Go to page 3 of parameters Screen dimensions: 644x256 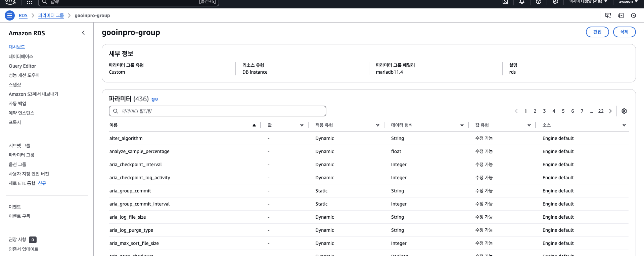(x=545, y=111)
